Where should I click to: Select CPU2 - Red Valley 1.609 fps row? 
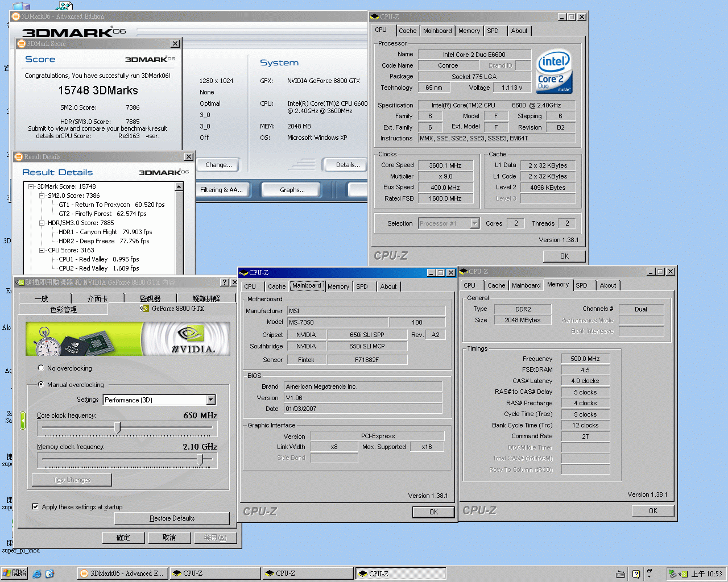(98, 268)
